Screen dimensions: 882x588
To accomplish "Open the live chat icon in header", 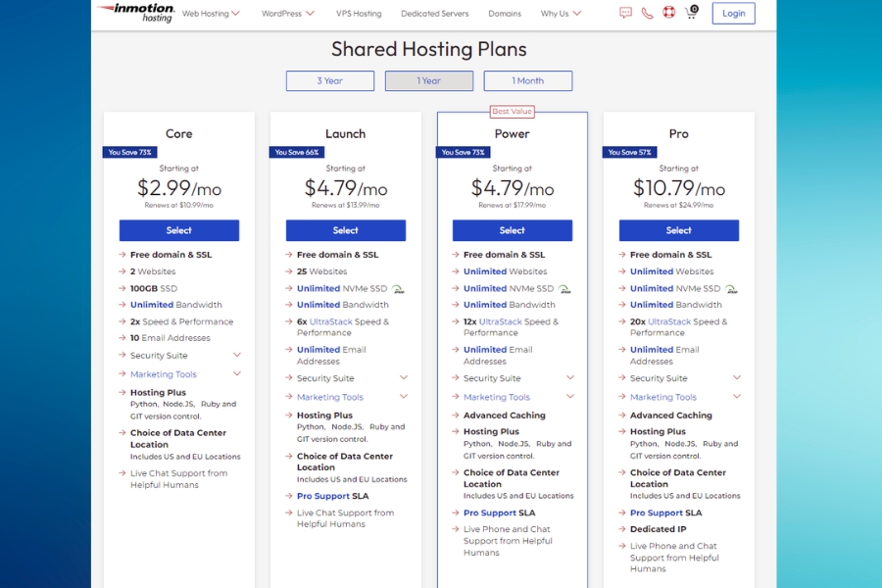I will click(625, 13).
